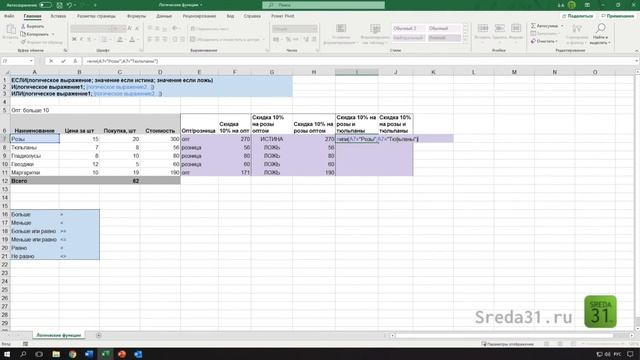640x360 pixels.
Task: Open the Очистить clear dropdown
Action: (x=544, y=41)
